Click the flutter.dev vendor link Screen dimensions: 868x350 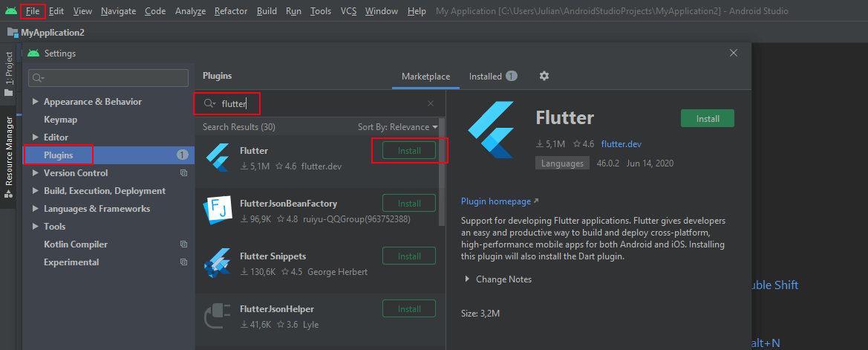[621, 144]
